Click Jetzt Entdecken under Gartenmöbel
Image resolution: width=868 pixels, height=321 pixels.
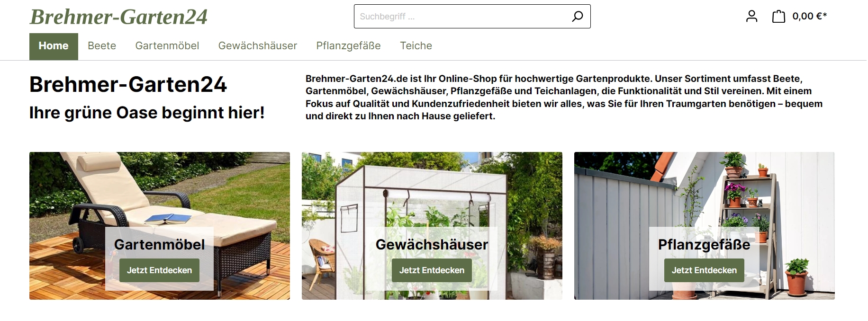point(159,270)
